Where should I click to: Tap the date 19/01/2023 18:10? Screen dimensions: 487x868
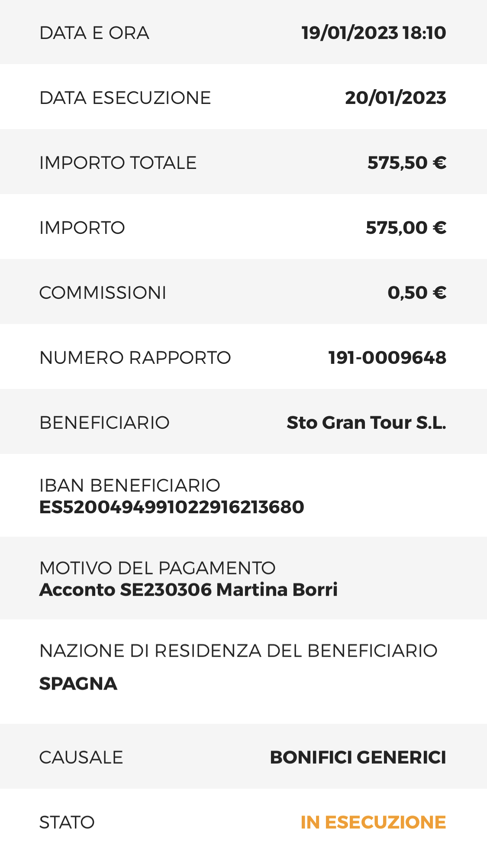click(374, 33)
